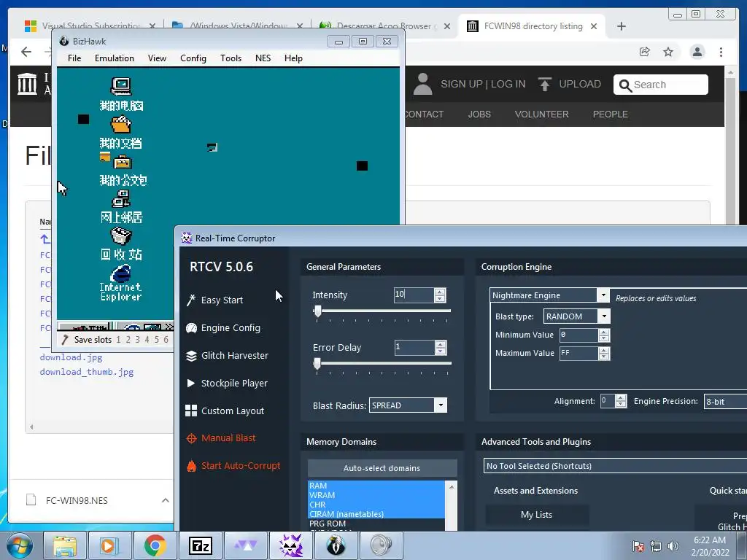The height and width of the screenshot is (560, 747).
Task: Click the BizHawk taskbar icon
Action: pos(336,545)
